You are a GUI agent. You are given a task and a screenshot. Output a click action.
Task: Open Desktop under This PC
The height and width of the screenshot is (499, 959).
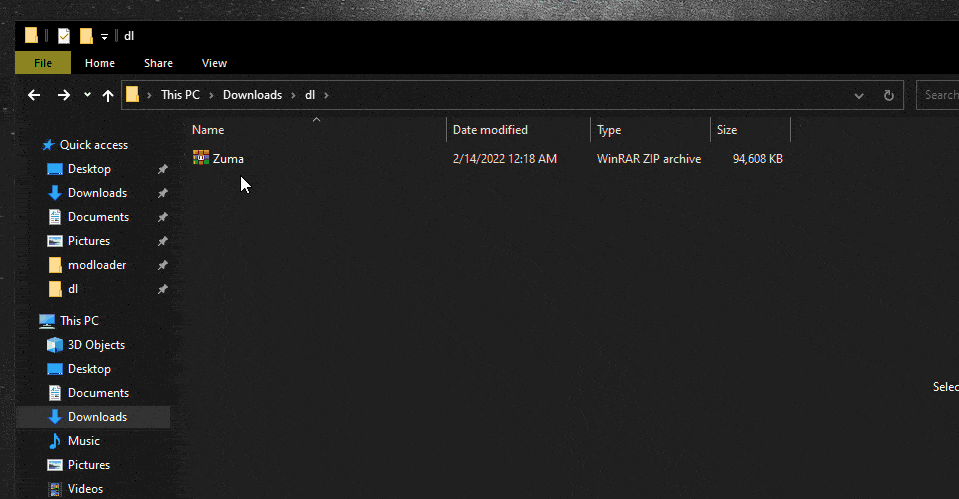coord(89,369)
